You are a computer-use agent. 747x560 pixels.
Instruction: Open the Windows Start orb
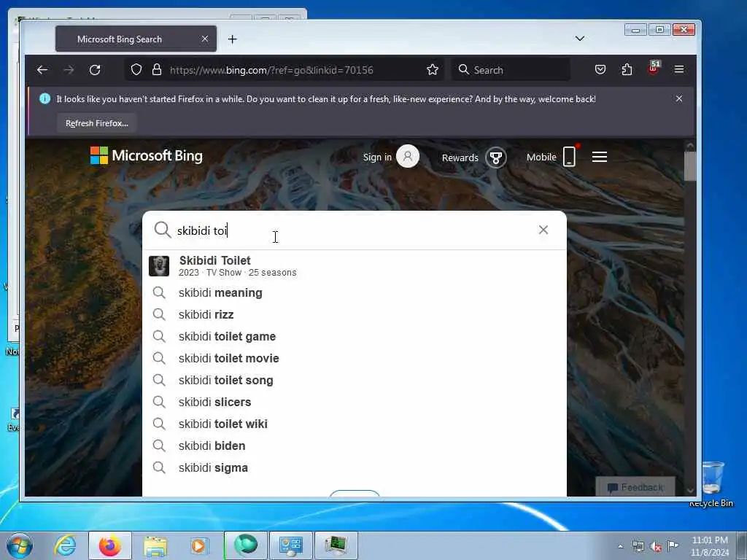(20, 545)
